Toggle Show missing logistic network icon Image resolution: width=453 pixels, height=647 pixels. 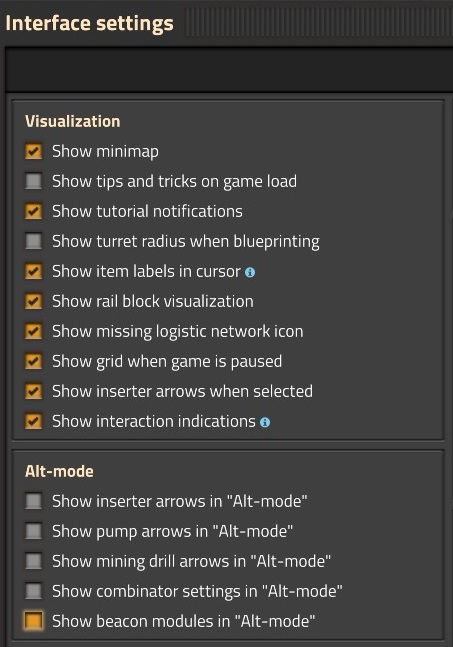point(33,331)
